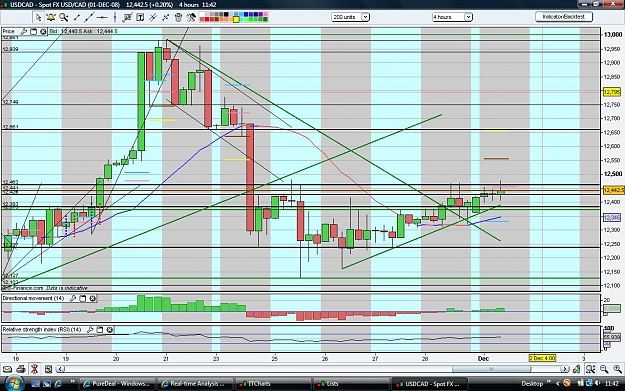The width and height of the screenshot is (625, 391).
Task: Click the Indicator/Backtest button
Action: (x=564, y=17)
